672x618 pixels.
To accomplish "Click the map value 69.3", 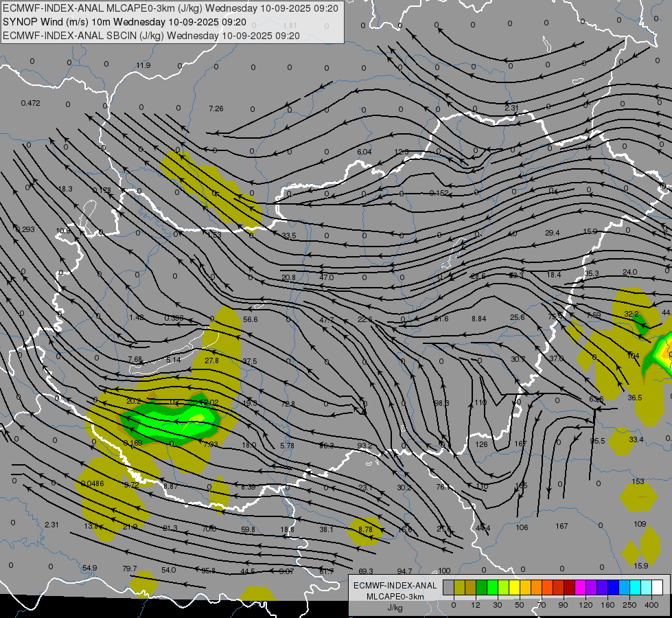I will tap(366, 571).
